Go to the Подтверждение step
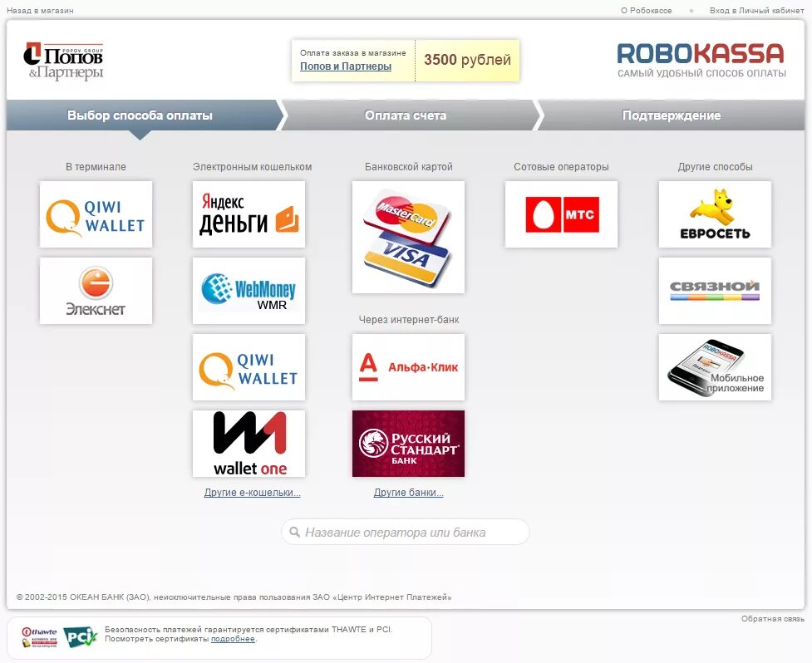The height and width of the screenshot is (663, 812). click(672, 115)
